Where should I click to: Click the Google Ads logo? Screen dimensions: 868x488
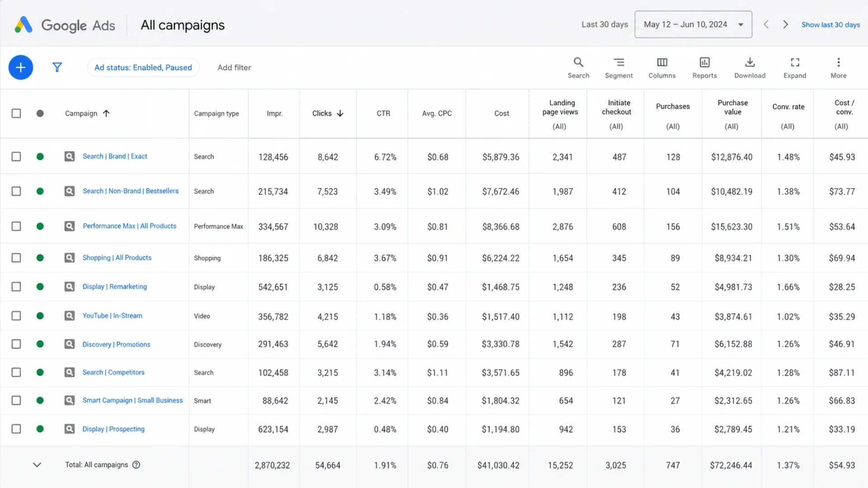(x=65, y=25)
